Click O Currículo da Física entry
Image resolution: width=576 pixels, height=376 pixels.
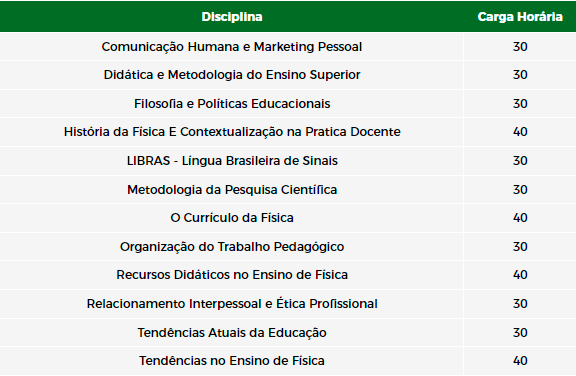click(x=232, y=218)
